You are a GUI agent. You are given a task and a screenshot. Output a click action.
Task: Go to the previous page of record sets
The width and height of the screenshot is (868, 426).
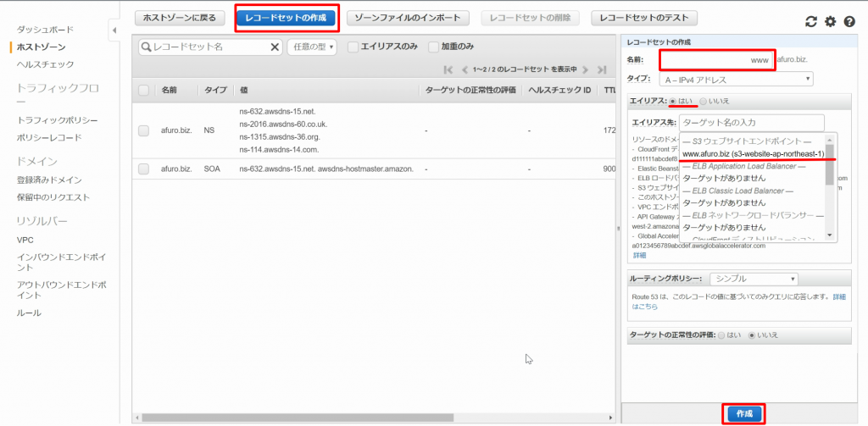coord(465,69)
